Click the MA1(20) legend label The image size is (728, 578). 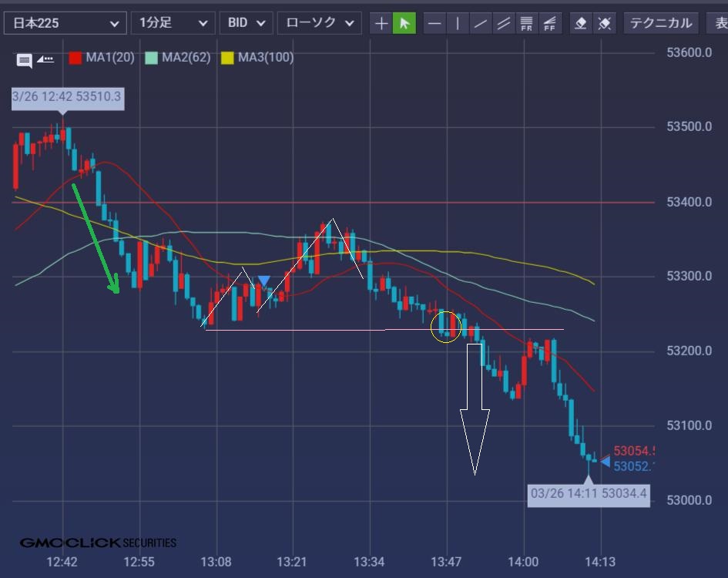point(109,57)
